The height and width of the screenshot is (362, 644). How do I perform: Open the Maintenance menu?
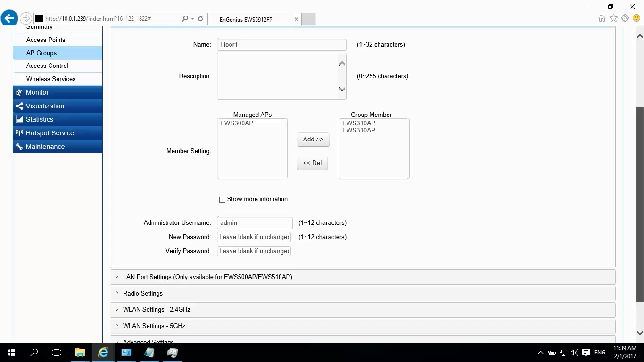pyautogui.click(x=58, y=147)
